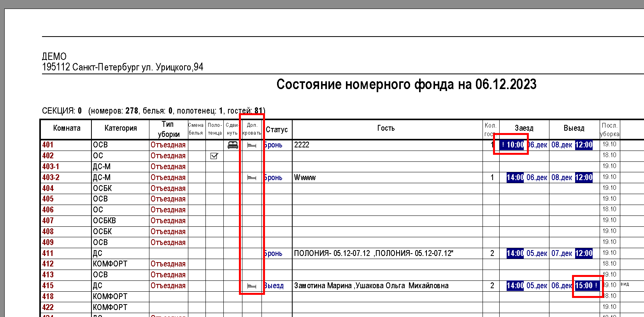Image resolution: width=644 pixels, height=317 pixels.
Task: Click the Гость column header
Action: click(x=386, y=128)
